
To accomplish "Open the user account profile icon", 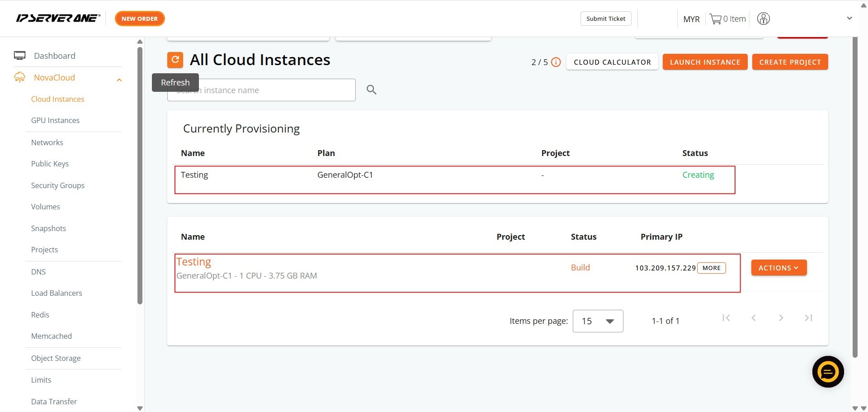I will coord(763,19).
